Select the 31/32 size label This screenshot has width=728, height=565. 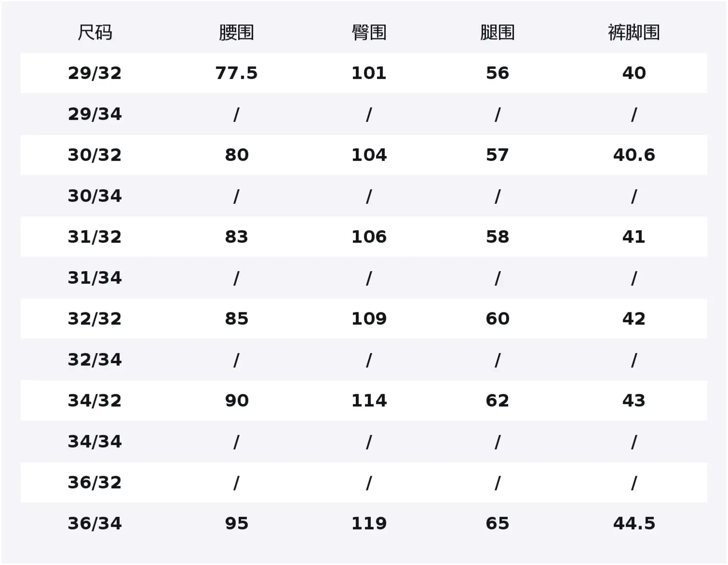click(95, 237)
